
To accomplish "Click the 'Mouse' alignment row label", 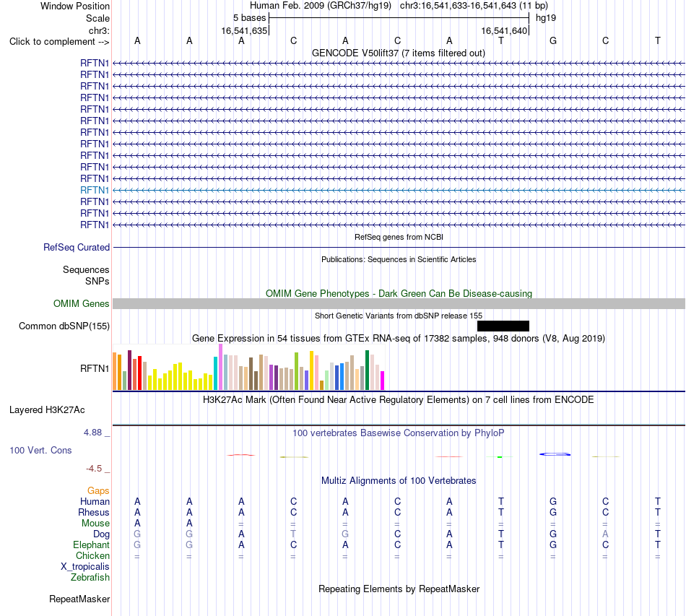I will click(95, 524).
